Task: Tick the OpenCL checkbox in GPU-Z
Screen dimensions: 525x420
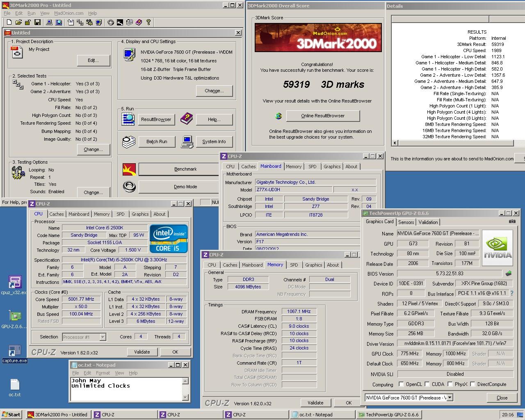Action: point(402,384)
